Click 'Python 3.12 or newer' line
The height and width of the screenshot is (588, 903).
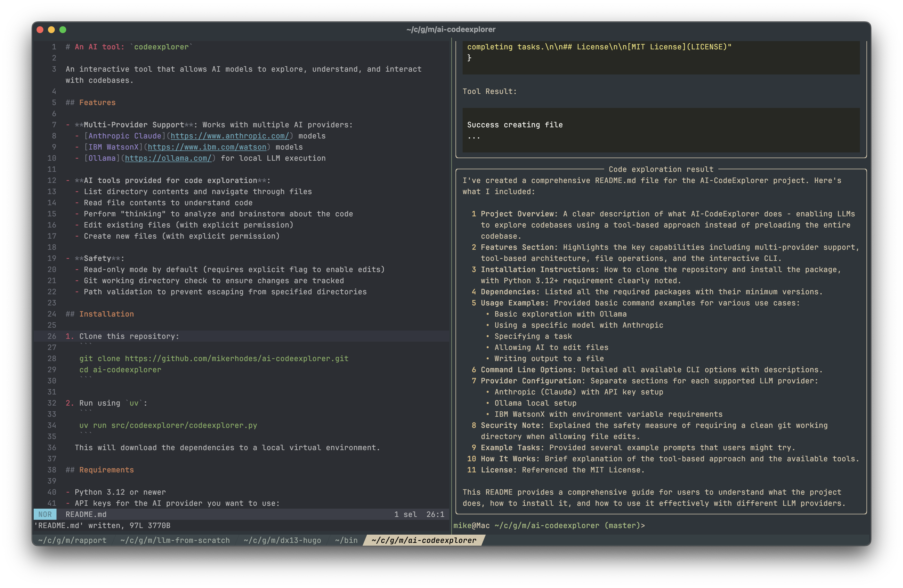pyautogui.click(x=120, y=492)
